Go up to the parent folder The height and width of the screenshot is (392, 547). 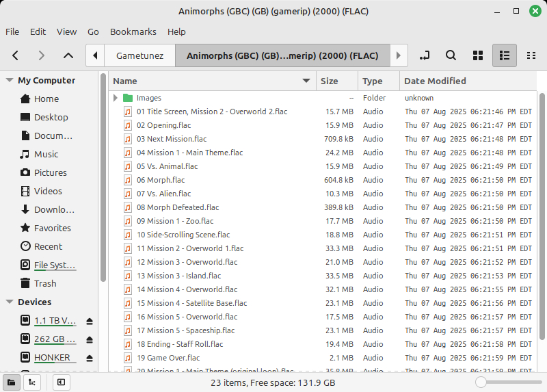point(68,55)
